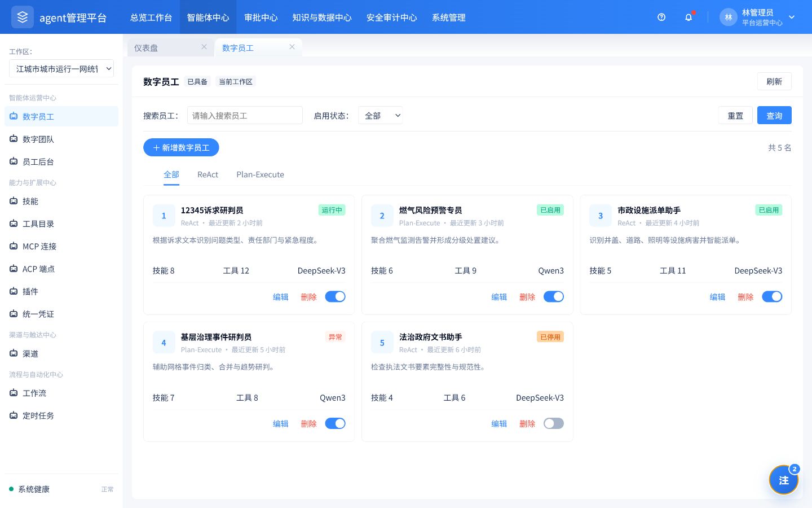
Task: Click the 刷新 button
Action: click(x=774, y=81)
